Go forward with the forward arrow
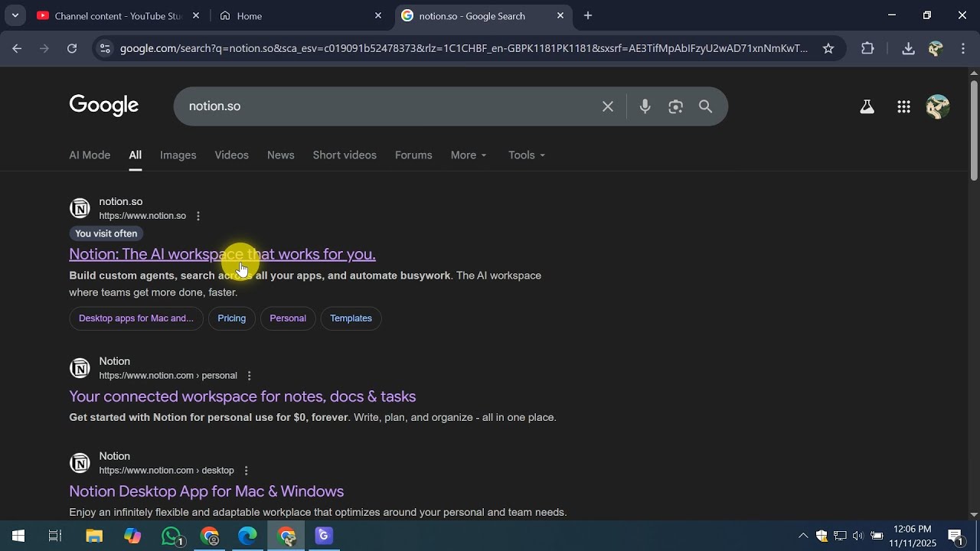This screenshot has width=980, height=551. 44,48
